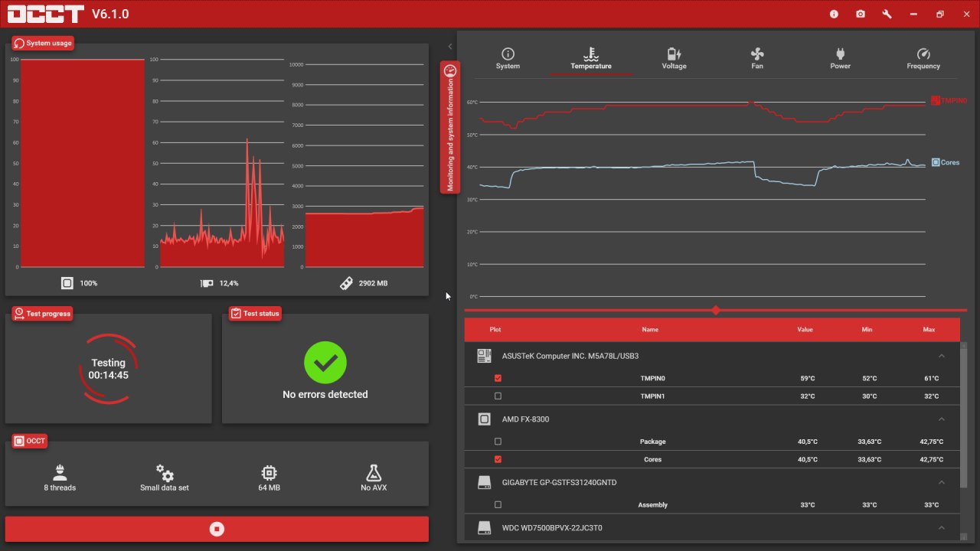Open the Voltage tab

point(674,59)
